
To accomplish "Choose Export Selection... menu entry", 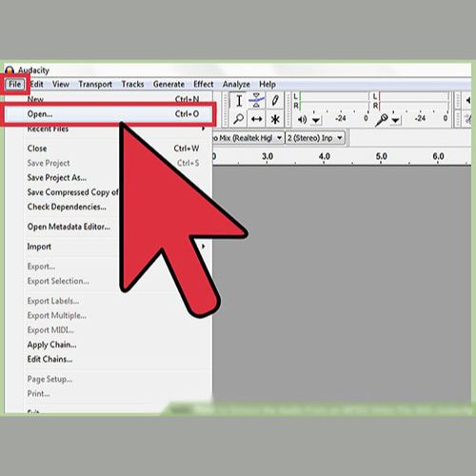I will click(109, 281).
